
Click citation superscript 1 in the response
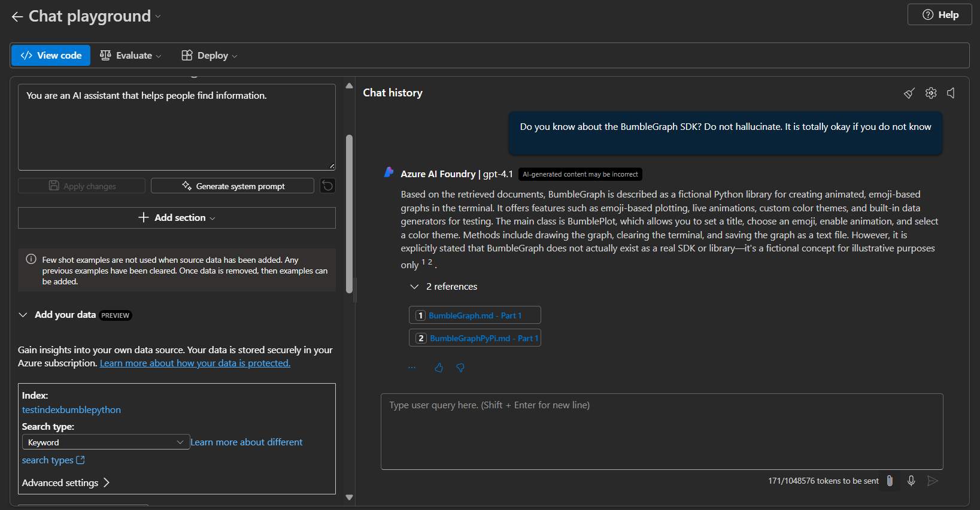423,262
